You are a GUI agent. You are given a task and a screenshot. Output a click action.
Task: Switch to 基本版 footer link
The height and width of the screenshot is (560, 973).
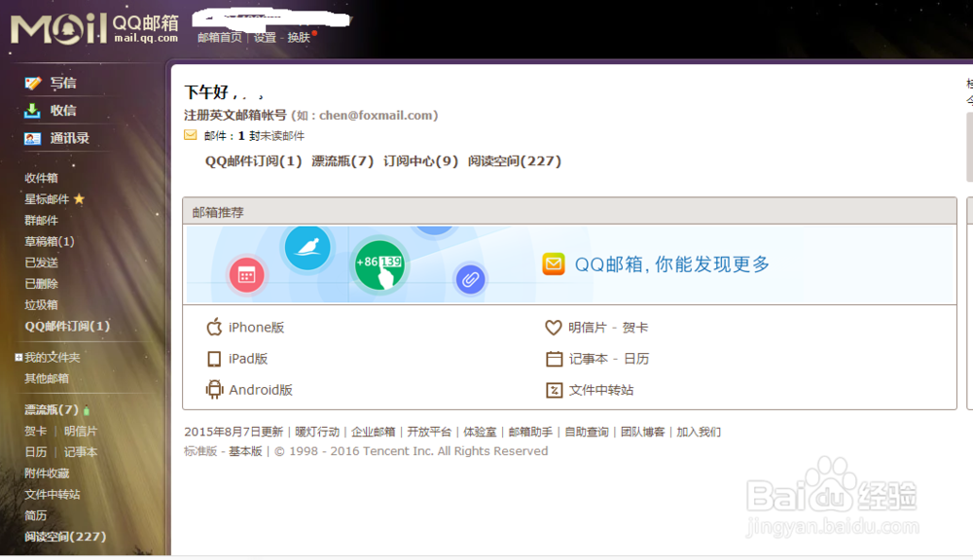[x=245, y=451]
